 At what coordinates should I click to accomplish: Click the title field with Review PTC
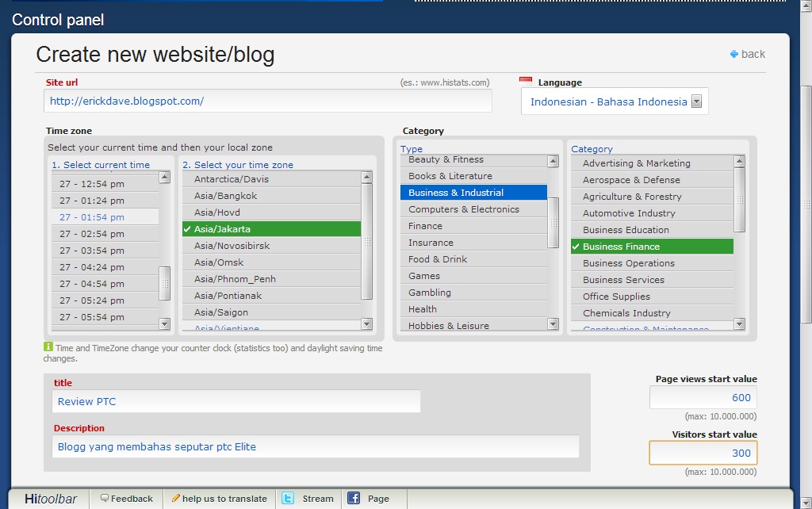(236, 401)
